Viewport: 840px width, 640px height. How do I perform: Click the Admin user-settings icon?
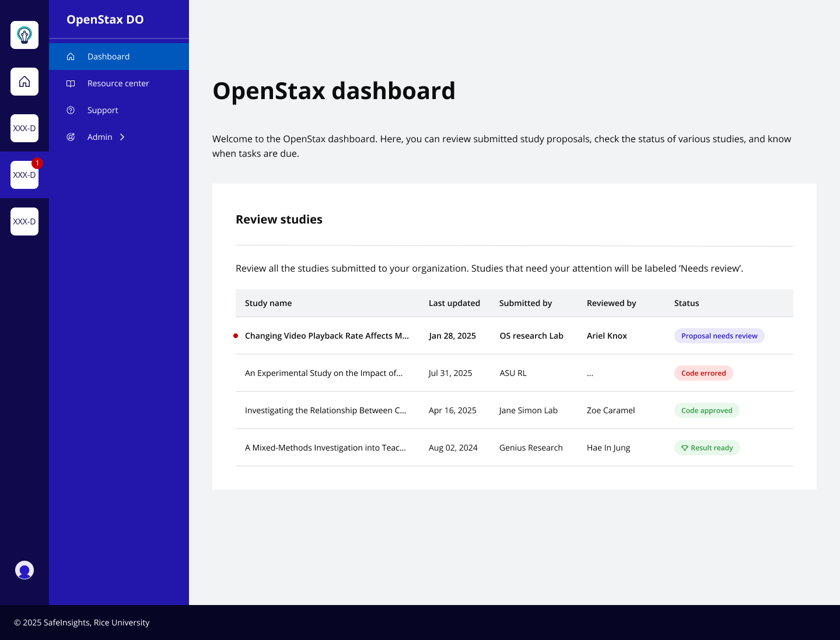pos(71,137)
